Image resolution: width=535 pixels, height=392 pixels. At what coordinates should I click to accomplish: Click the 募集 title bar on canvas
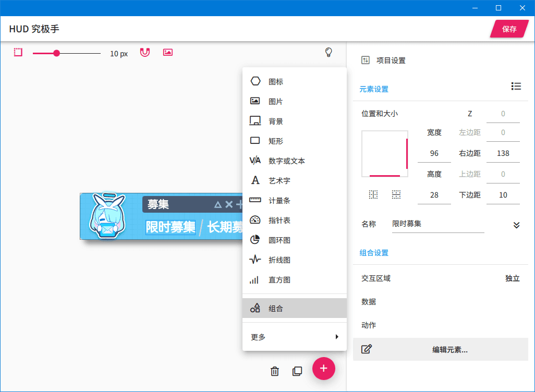pos(192,204)
